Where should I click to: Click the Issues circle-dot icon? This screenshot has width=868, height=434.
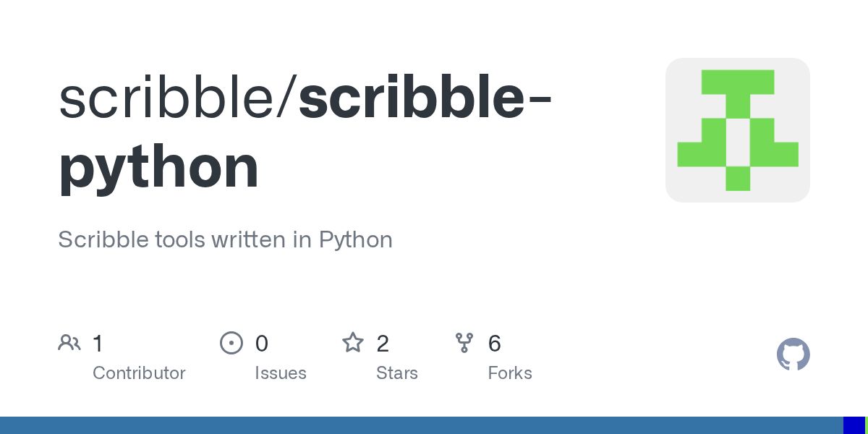click(x=231, y=343)
